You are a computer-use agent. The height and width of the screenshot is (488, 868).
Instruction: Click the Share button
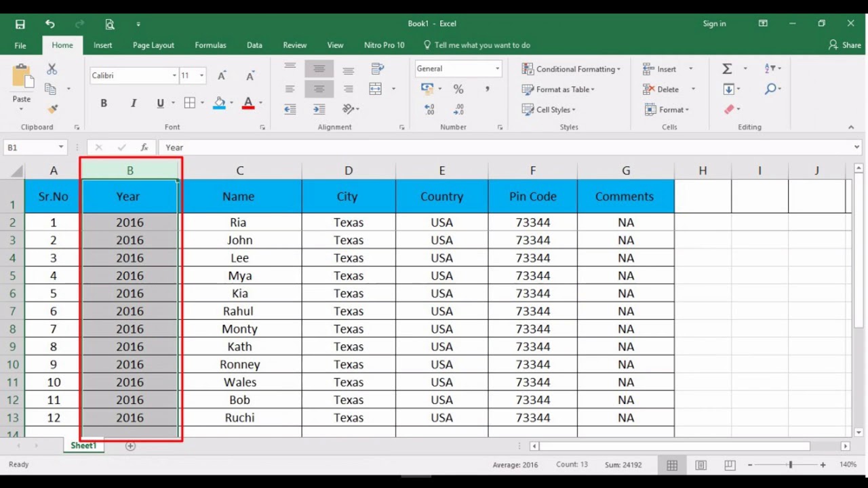tap(844, 45)
